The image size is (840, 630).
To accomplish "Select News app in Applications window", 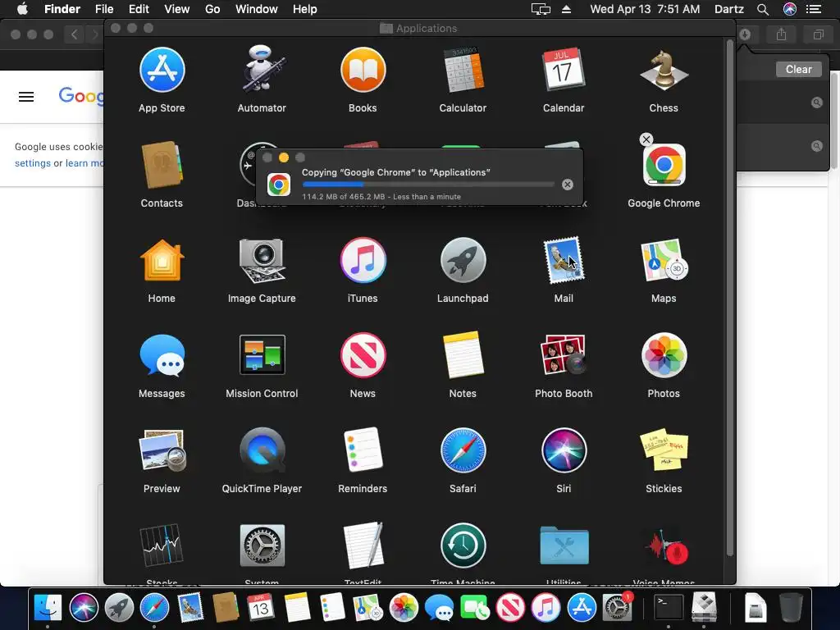I will click(363, 355).
